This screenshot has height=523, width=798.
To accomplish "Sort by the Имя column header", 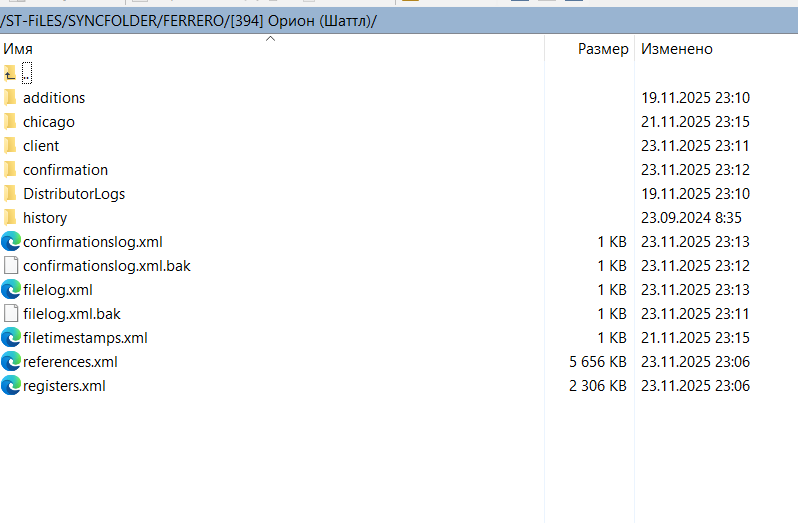I will [x=18, y=49].
